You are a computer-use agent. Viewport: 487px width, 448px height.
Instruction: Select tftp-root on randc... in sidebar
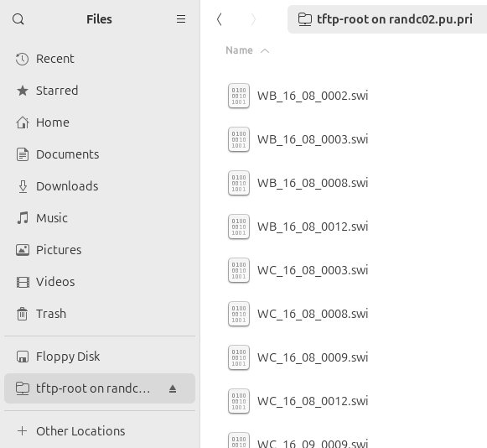(100, 388)
